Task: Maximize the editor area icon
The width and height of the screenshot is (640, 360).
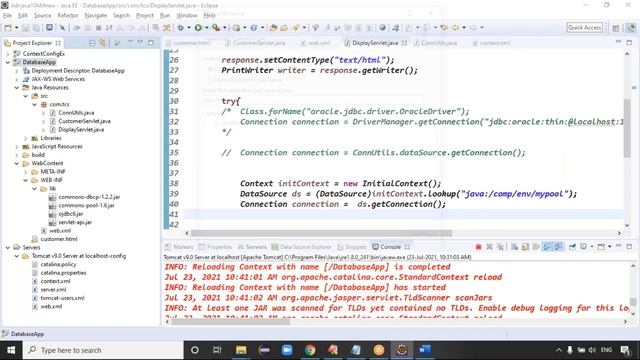Action: (629, 42)
